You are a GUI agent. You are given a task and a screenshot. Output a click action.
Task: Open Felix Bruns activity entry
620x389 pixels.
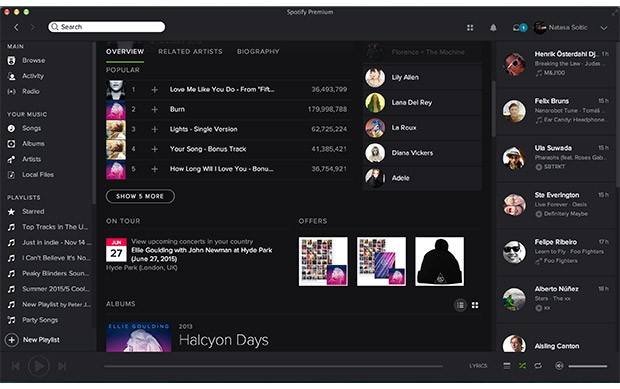(x=555, y=111)
